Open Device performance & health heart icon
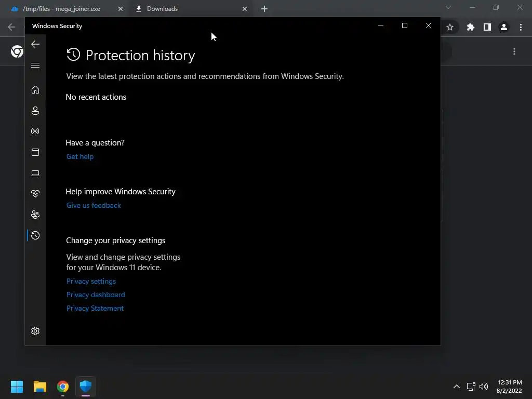This screenshot has width=532, height=399. (x=35, y=194)
